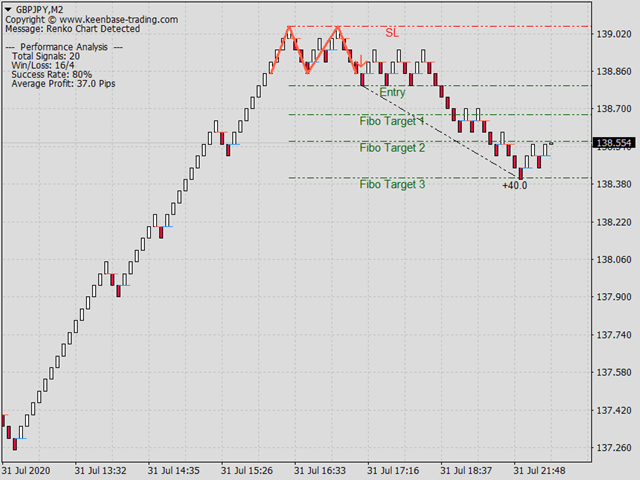
Task: Click the Average Profit: 37.0 Pips line
Action: tap(63, 84)
